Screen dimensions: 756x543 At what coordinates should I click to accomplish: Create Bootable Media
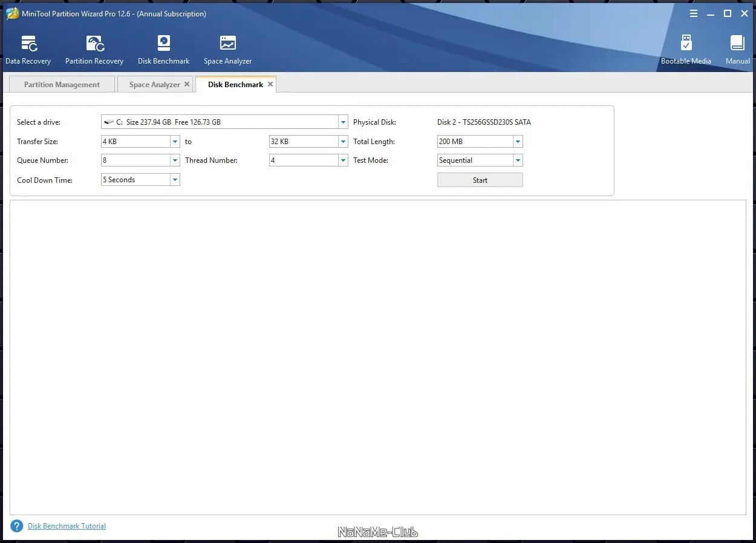[686, 50]
